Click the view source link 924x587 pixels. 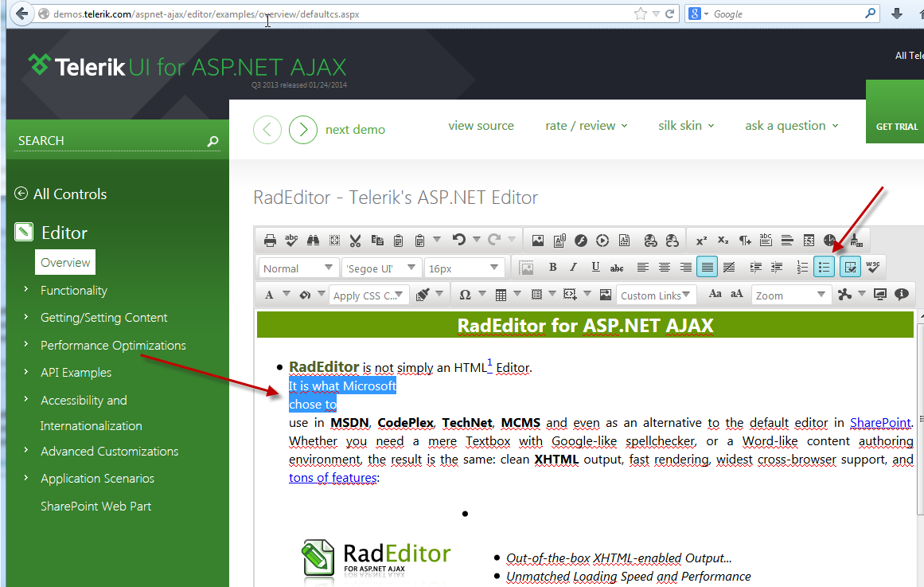tap(481, 126)
